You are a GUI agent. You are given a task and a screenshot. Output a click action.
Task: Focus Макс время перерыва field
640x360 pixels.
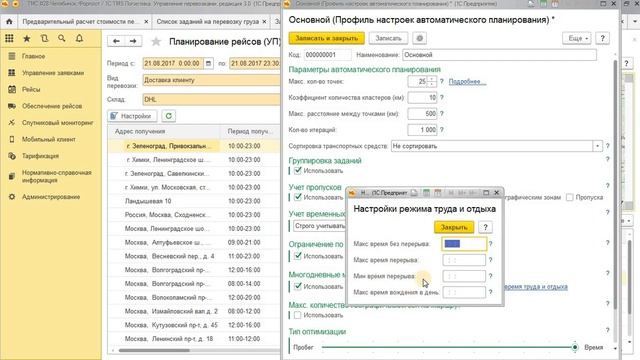tap(464, 260)
